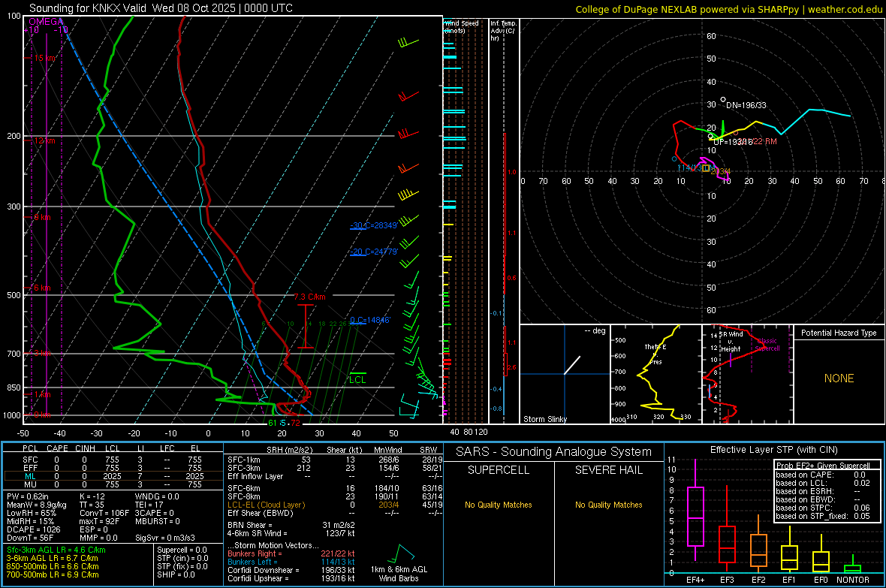Click the blue 'Bunkers Left' vector row
This screenshot has width=886, height=588.
tap(291, 562)
